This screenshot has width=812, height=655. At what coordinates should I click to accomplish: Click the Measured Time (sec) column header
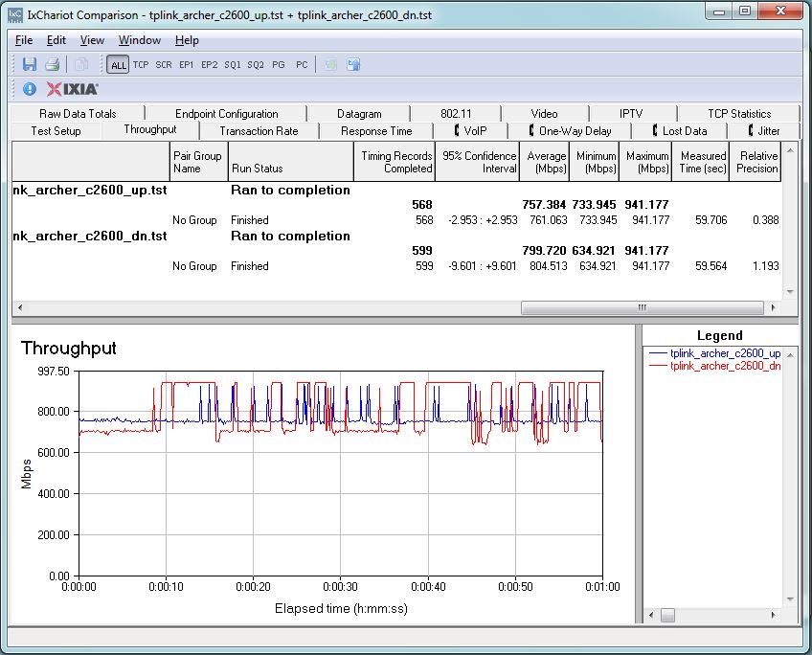pos(701,162)
